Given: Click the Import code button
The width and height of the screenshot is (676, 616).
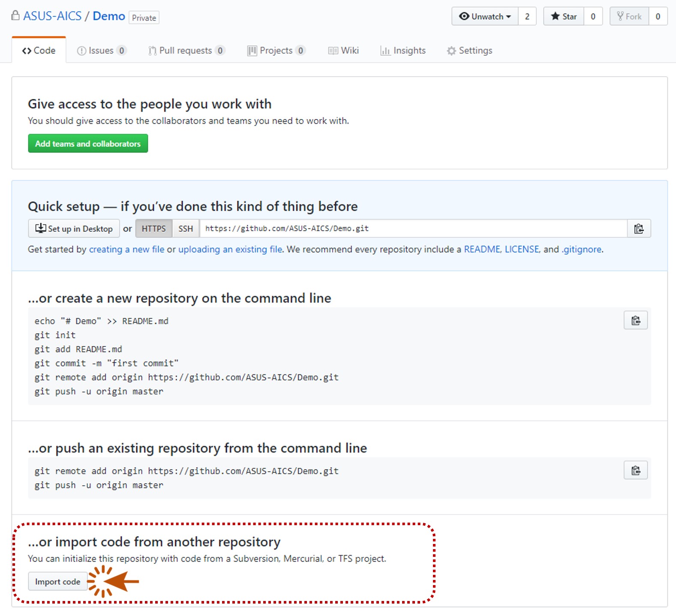Looking at the screenshot, I should point(58,581).
